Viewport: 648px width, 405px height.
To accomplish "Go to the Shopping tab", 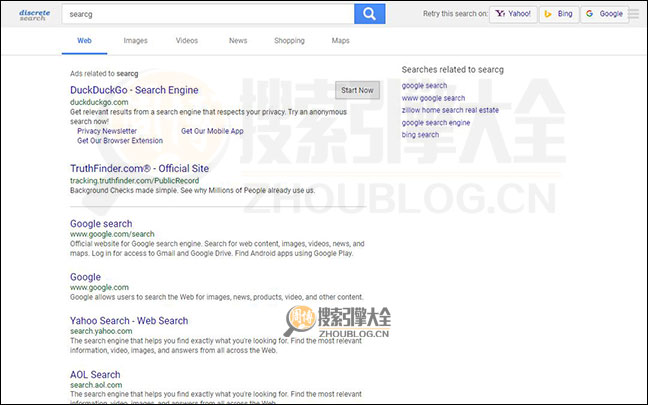I will [289, 41].
